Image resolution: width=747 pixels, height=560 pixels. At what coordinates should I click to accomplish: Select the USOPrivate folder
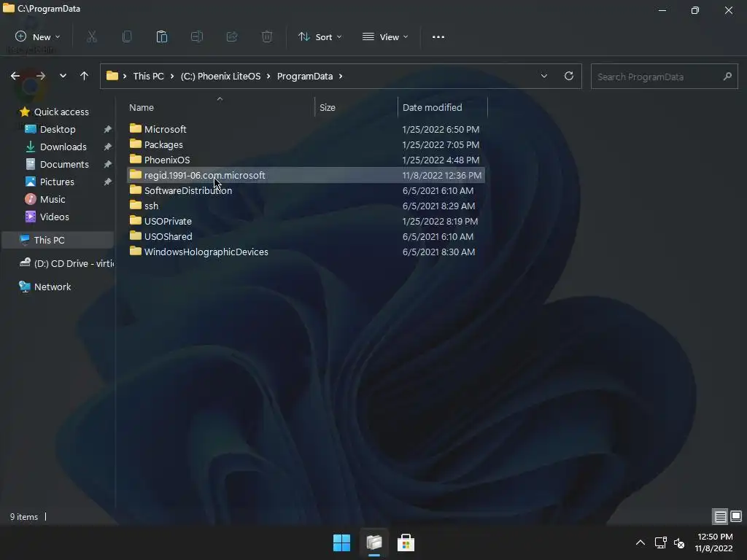306,221
